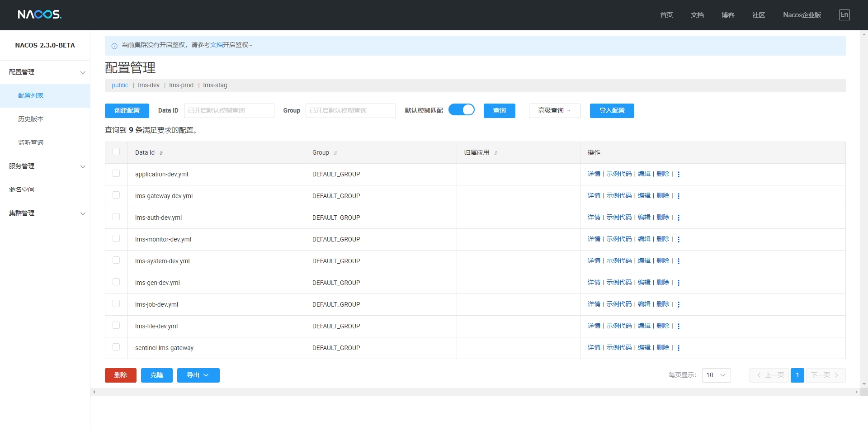Expand the 高级查询 dropdown

554,111
